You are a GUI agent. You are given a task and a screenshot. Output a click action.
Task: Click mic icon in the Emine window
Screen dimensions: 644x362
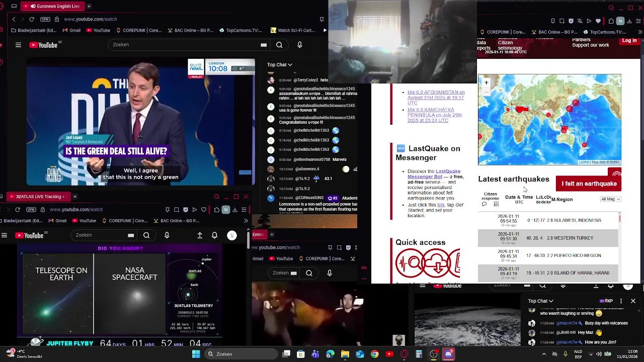[330, 273]
